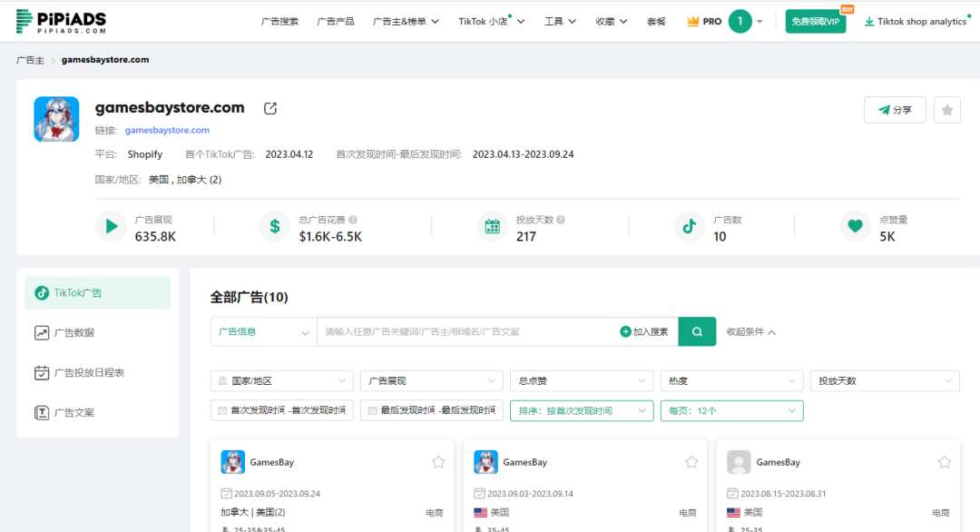The width and height of the screenshot is (980, 532).
Task: Toggle the star favorite for gamesbaystore.com
Action: 946,109
